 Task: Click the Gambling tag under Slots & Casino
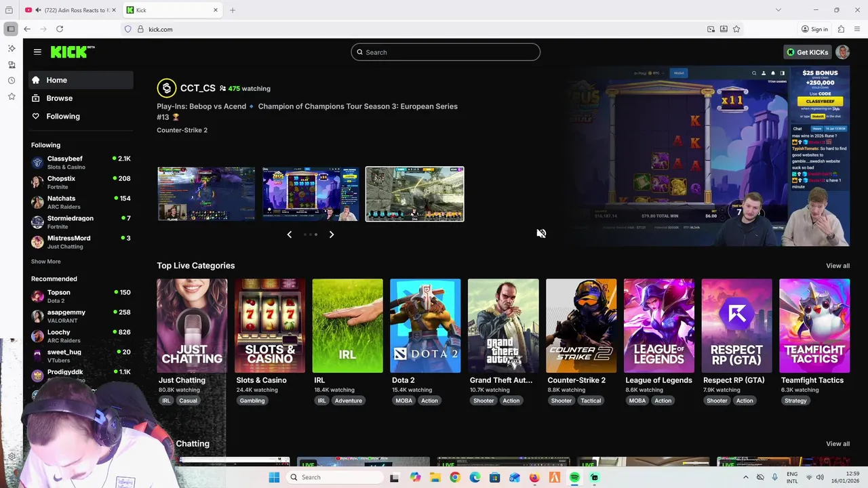point(252,401)
